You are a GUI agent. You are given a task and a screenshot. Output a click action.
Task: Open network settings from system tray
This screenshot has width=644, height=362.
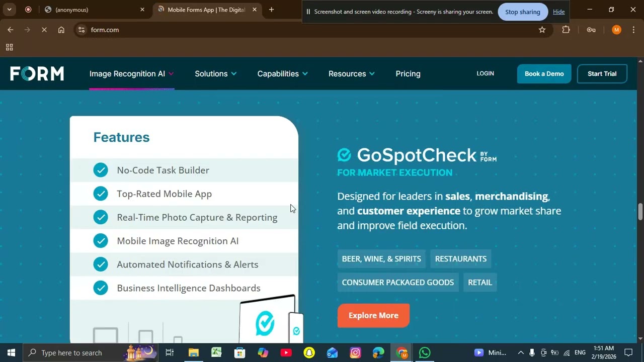567,352
